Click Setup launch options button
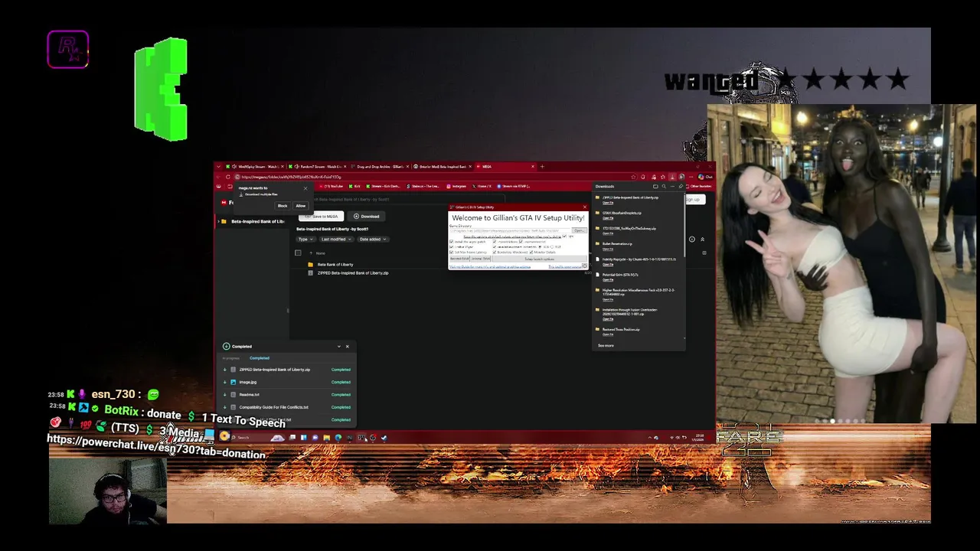The image size is (980, 551). 539,259
